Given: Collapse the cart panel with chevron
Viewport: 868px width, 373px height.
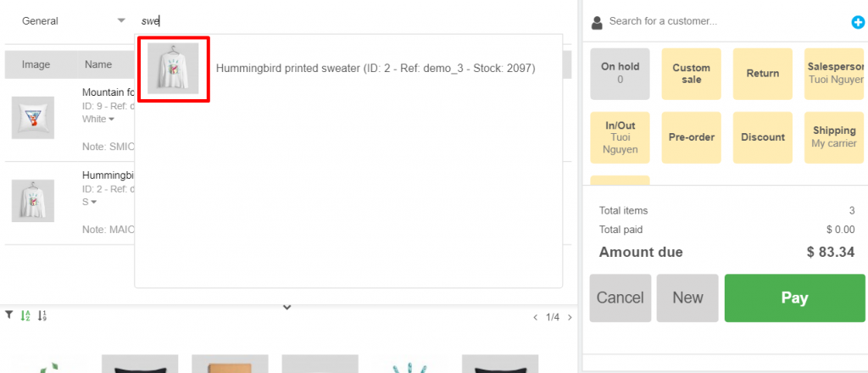Looking at the screenshot, I should [x=287, y=307].
